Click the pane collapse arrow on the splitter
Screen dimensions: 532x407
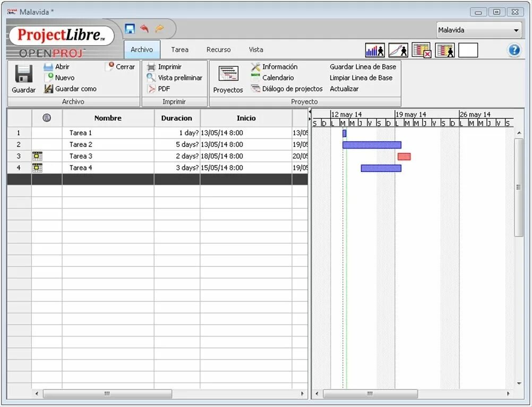[310, 111]
